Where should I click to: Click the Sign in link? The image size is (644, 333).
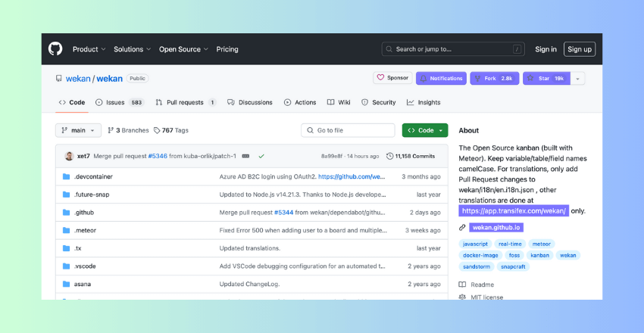[546, 49]
